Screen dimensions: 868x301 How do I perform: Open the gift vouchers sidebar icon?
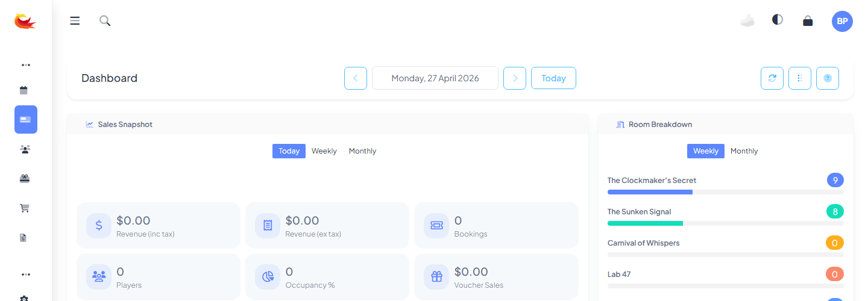25,178
